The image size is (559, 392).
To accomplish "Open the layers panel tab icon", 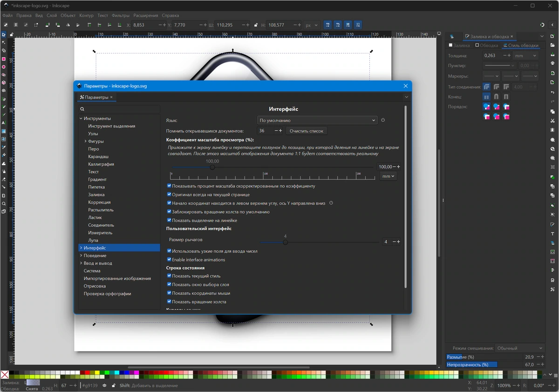I will [x=452, y=36].
